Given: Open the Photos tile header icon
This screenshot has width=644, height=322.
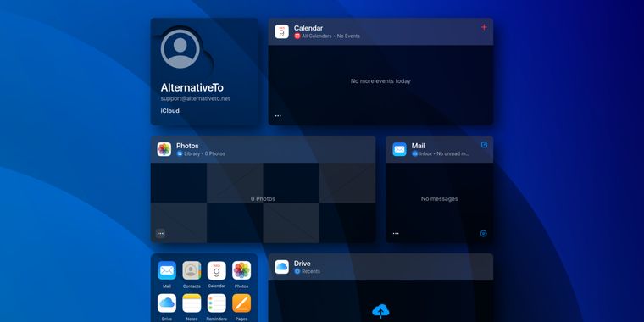Looking at the screenshot, I should (x=164, y=149).
